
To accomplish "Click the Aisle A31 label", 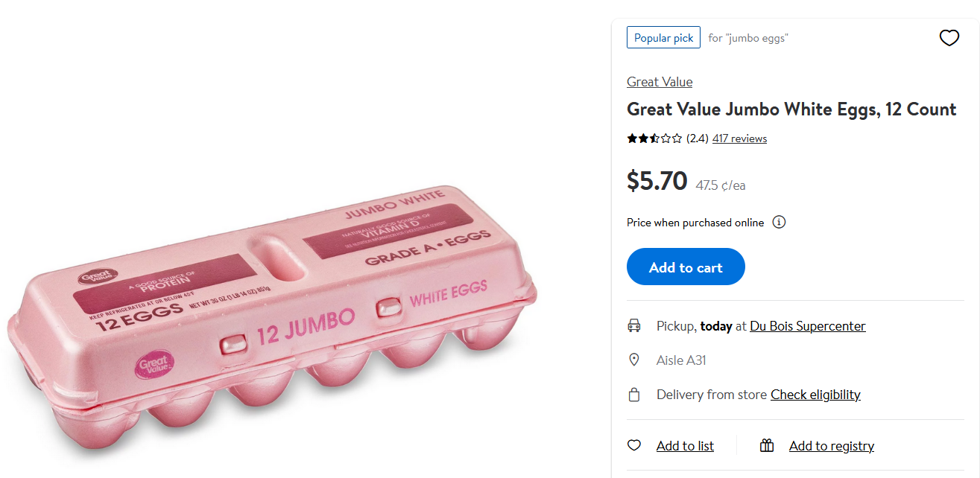I will click(x=681, y=360).
